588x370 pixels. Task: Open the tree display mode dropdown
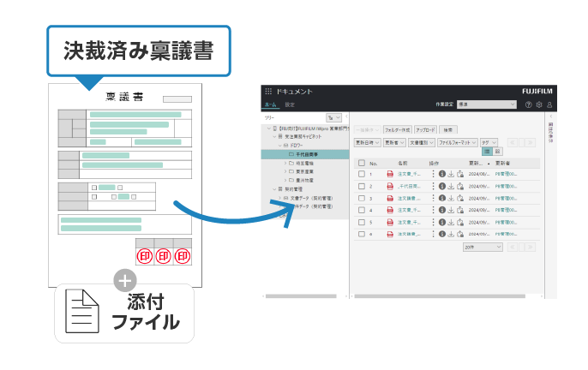(333, 117)
